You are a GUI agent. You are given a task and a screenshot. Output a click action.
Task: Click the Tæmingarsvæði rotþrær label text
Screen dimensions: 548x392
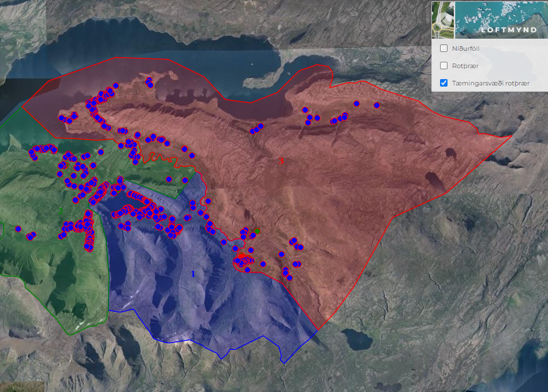[x=491, y=83]
